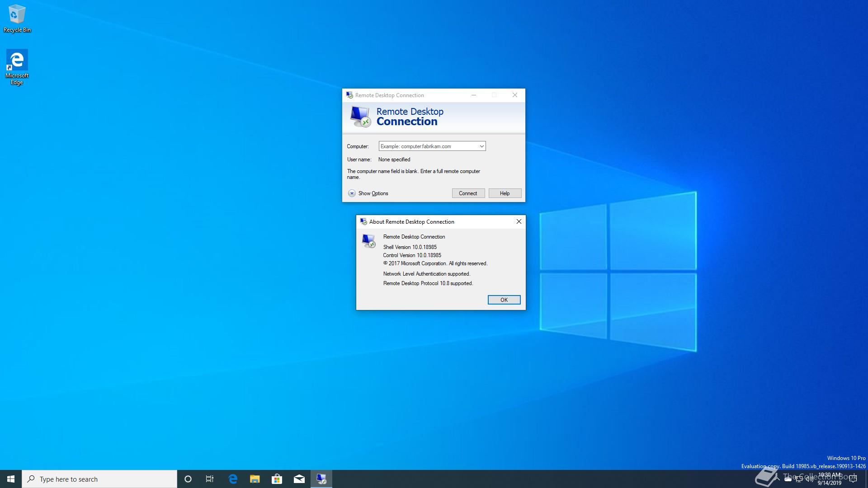Open Microsoft Store from the taskbar
This screenshot has height=488, width=868.
[277, 479]
